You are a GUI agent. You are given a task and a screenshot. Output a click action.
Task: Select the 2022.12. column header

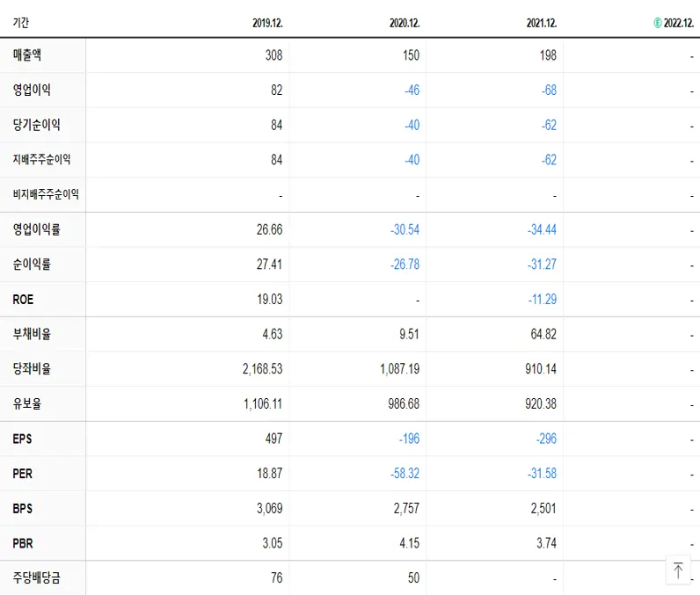679,23
